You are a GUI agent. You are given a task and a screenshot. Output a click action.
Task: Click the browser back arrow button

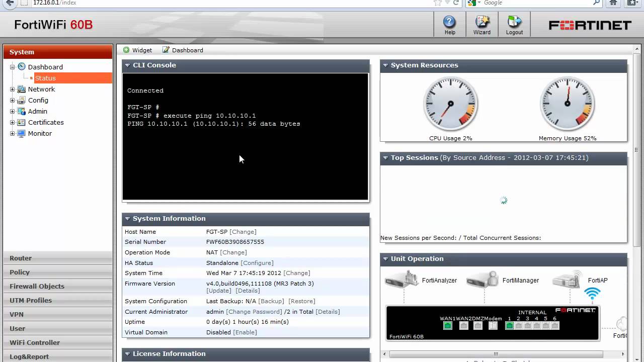(10, 3)
